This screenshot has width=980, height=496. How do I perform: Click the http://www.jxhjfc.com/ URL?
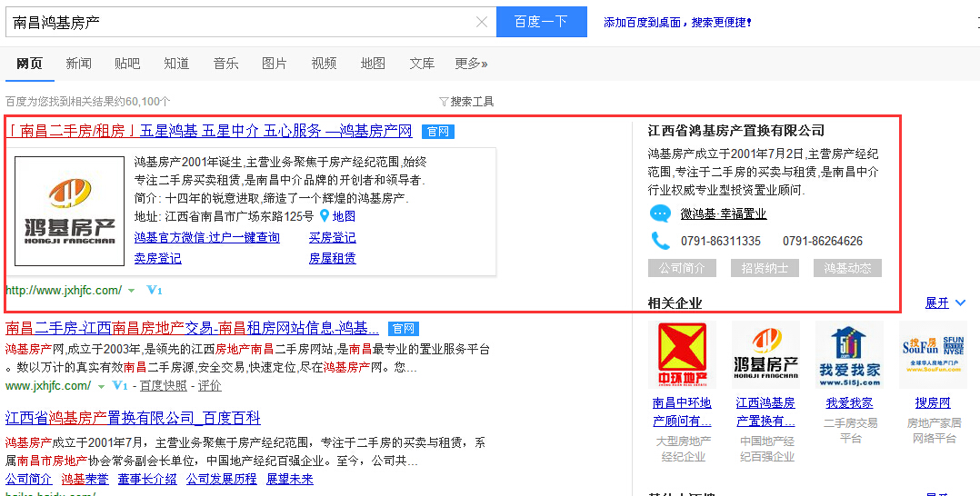64,291
